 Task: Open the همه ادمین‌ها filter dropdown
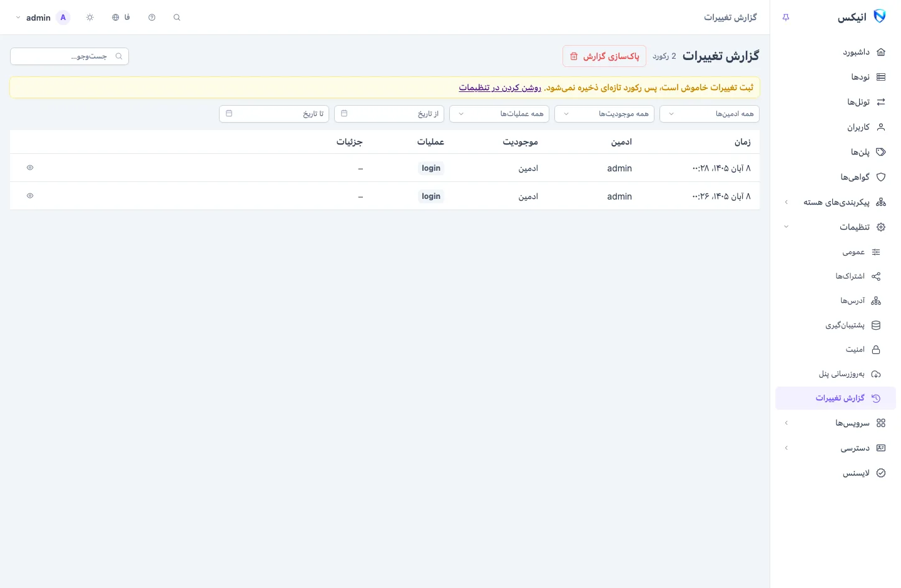point(710,114)
